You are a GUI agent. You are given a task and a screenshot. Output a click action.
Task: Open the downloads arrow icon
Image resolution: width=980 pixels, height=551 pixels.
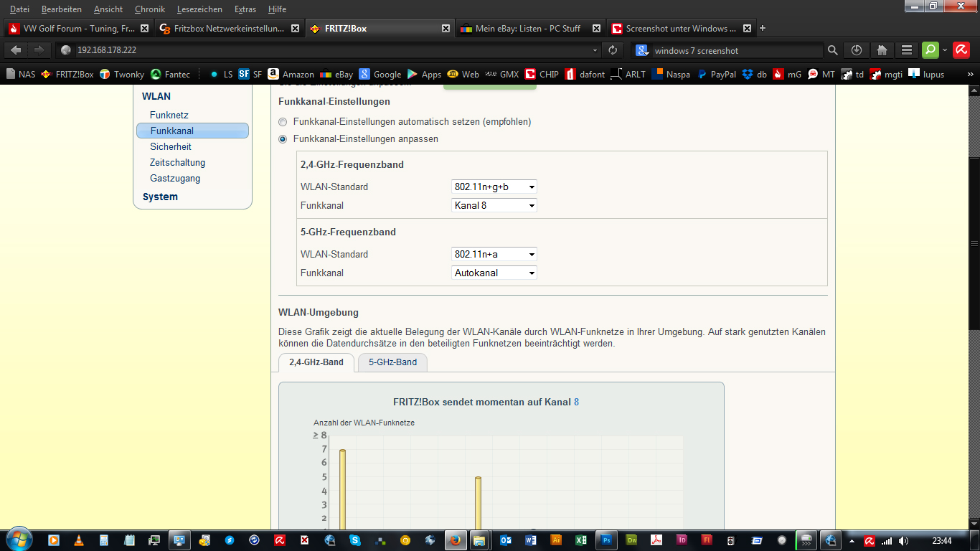point(857,50)
